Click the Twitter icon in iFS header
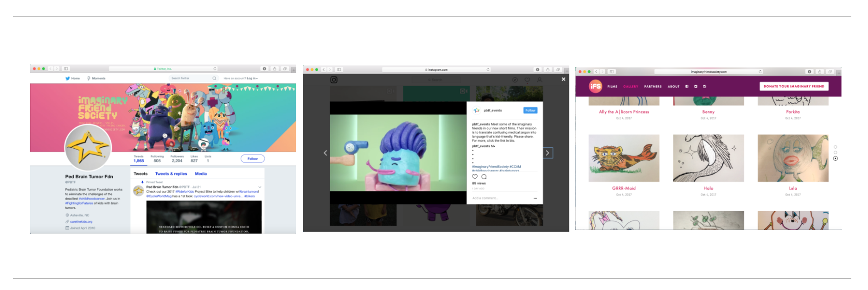The height and width of the screenshot is (290, 868). coord(696,86)
